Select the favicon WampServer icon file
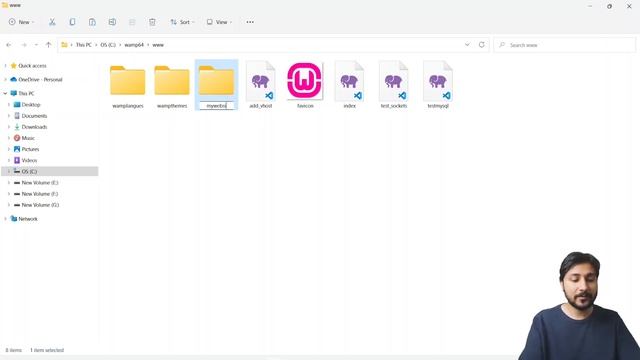 coord(305,85)
